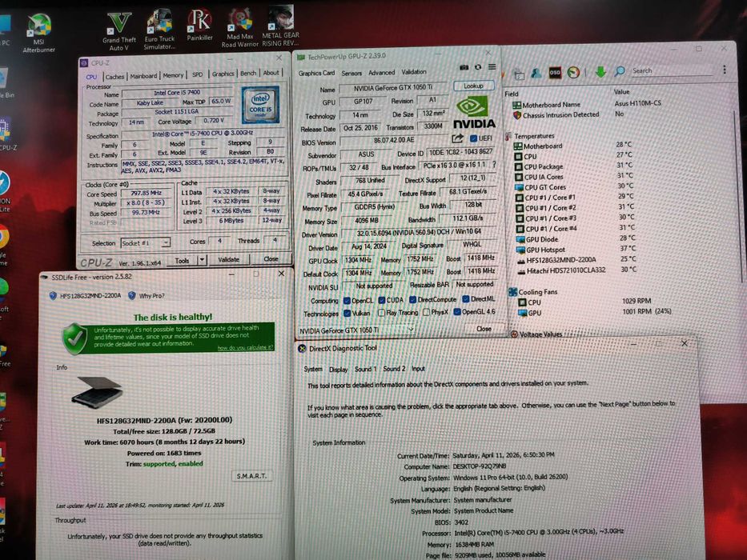Click the Bus Interface question mark in GPU-Z
The width and height of the screenshot is (747, 560).
click(494, 164)
